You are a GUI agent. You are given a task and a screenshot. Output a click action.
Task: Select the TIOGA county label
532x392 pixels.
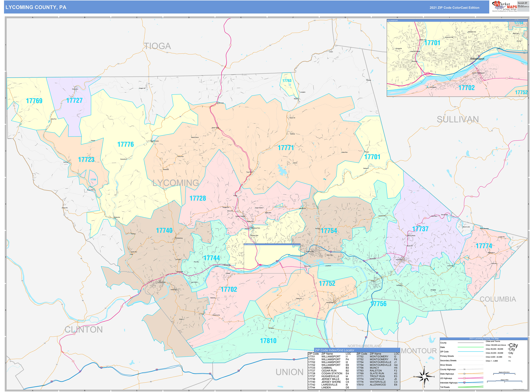[x=158, y=46]
